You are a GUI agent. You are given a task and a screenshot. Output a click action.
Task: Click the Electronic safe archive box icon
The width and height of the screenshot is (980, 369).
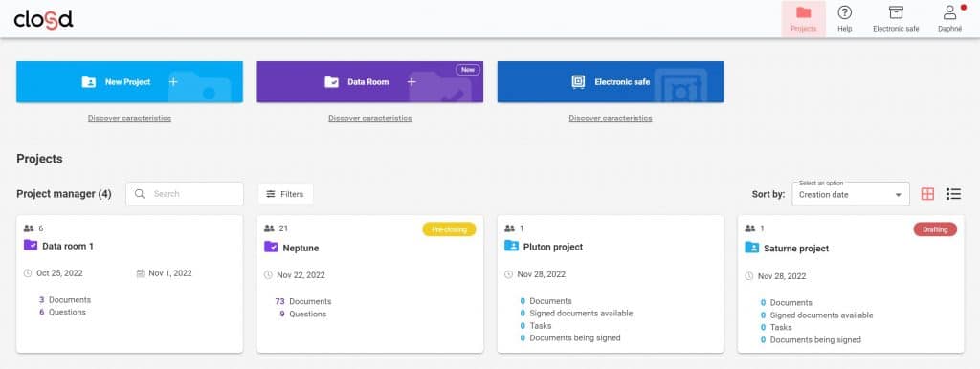pyautogui.click(x=896, y=12)
